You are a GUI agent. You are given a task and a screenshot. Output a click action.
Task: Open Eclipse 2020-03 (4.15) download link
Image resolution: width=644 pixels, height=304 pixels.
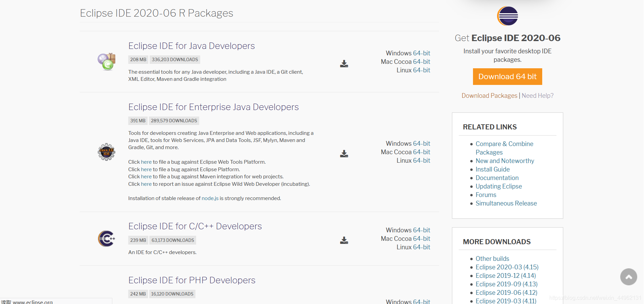(x=507, y=267)
